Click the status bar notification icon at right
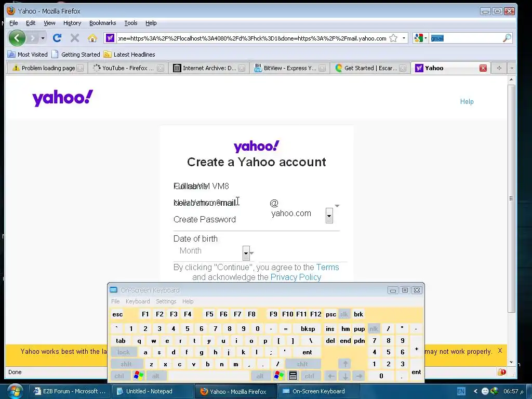 502,372
